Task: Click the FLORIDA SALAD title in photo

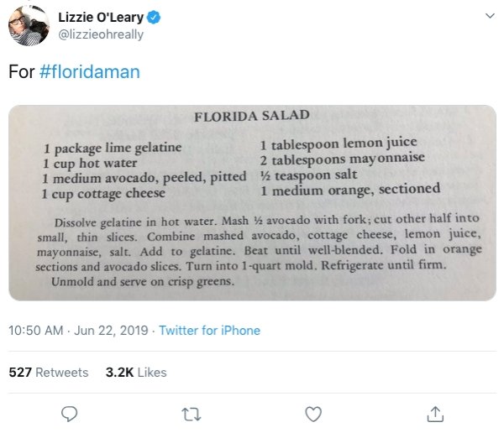Action: 252,116
